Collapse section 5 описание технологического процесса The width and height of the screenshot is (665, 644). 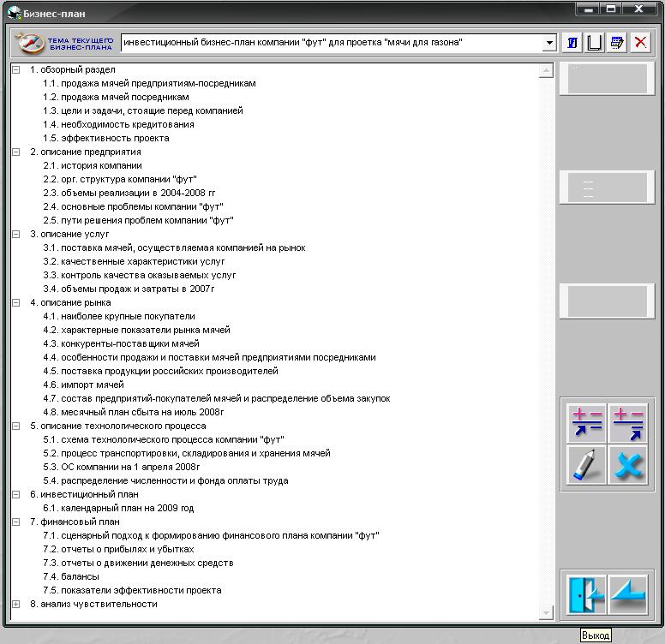pyautogui.click(x=15, y=426)
